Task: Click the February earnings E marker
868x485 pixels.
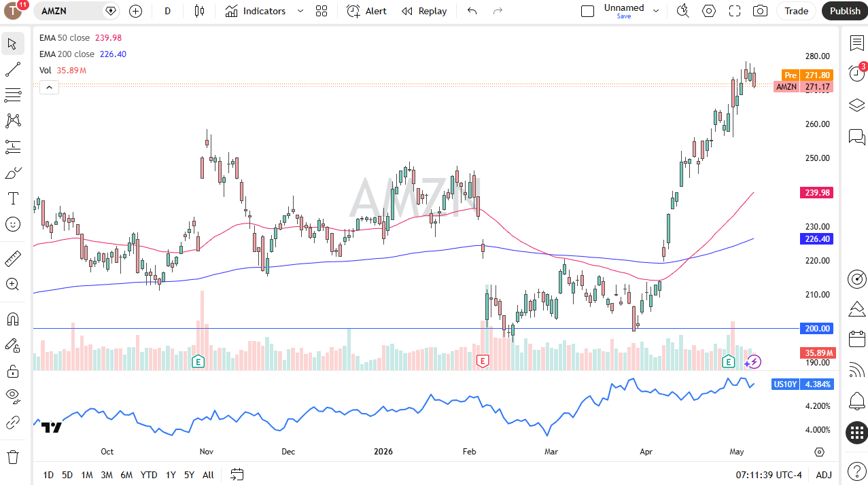Action: tap(483, 361)
